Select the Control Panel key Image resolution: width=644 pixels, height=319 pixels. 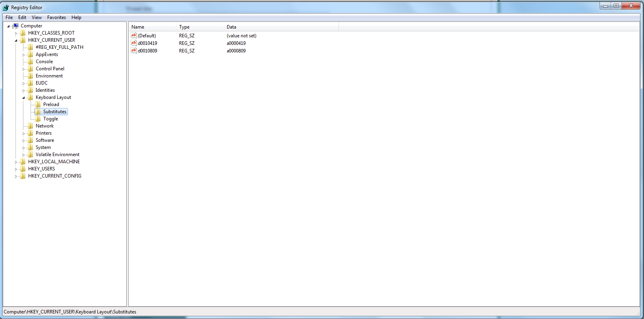tap(50, 69)
